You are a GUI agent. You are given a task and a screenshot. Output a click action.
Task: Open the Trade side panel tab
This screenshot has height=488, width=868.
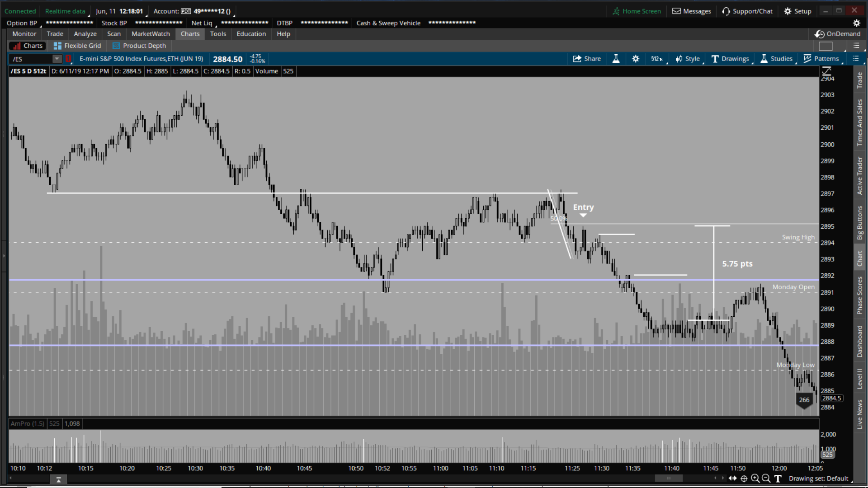[860, 80]
